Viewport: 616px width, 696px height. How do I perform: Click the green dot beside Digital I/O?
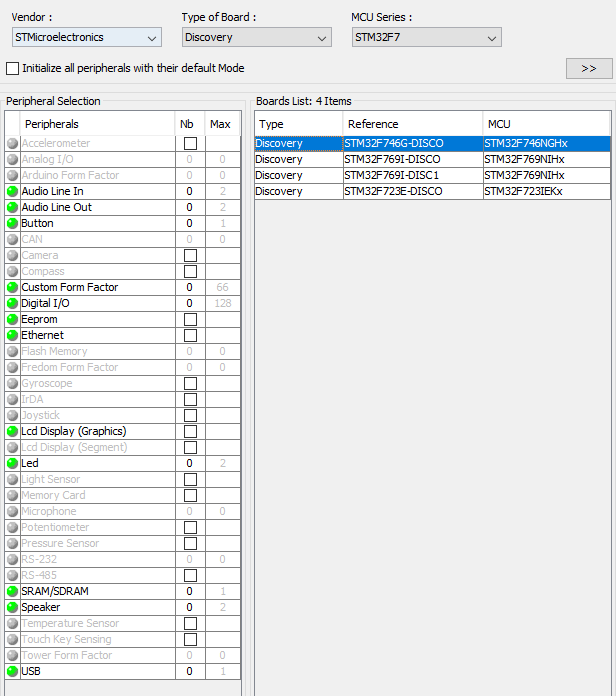[x=12, y=303]
